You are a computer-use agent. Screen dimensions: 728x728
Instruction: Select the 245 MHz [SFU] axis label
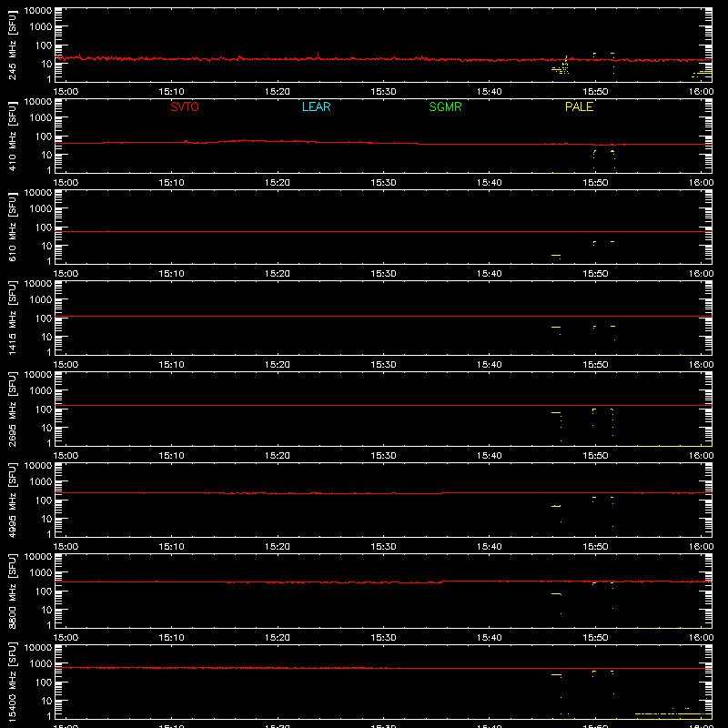12,45
